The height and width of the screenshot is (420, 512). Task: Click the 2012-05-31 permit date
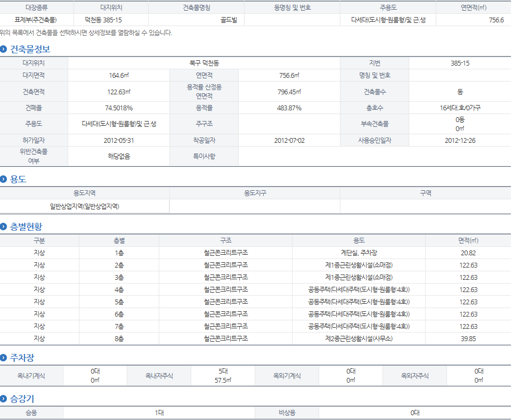119,140
